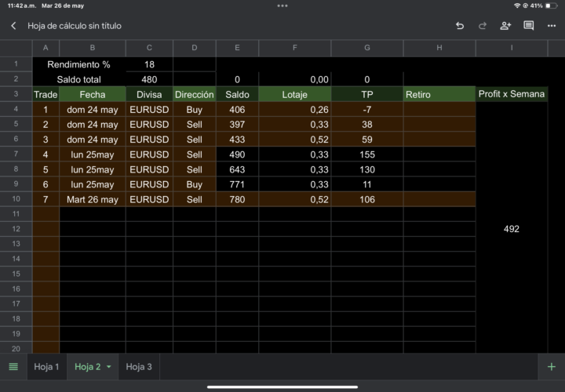Select the document title Hoja de cálculo sin título

click(x=75, y=26)
